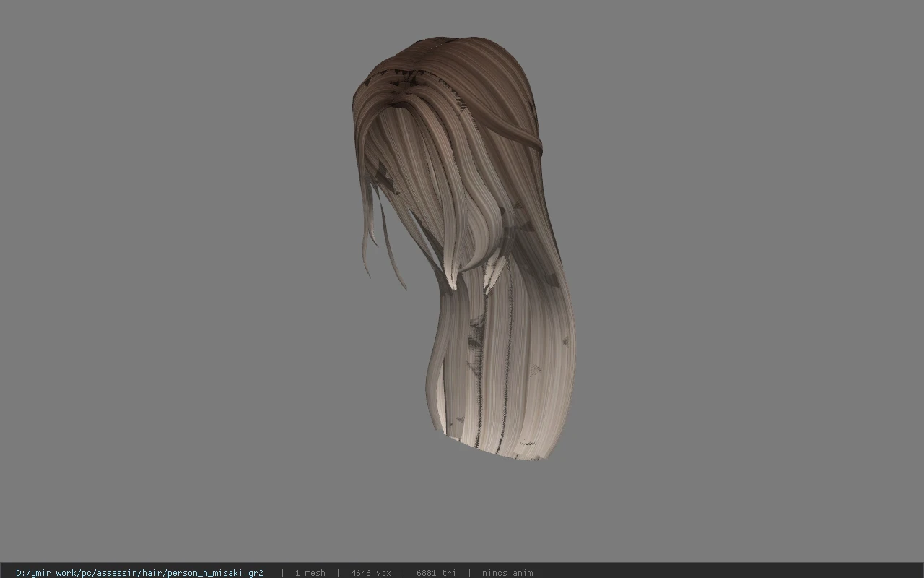Click the '4646 vtx' vertex count
924x578 pixels.
(x=371, y=573)
